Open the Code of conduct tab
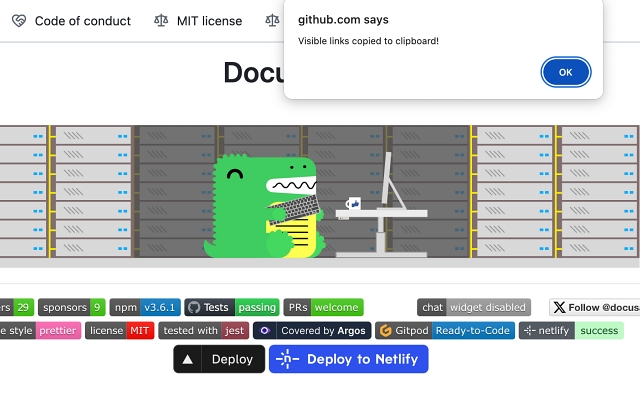 [x=71, y=21]
